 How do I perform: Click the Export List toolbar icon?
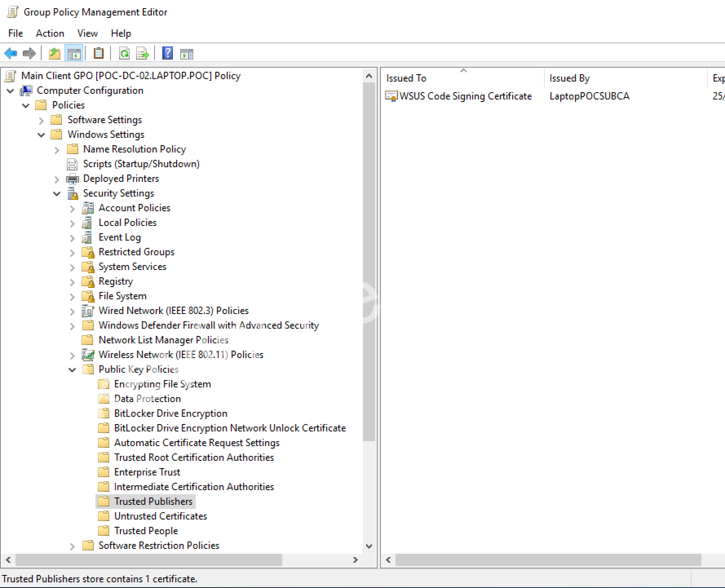[x=143, y=53]
